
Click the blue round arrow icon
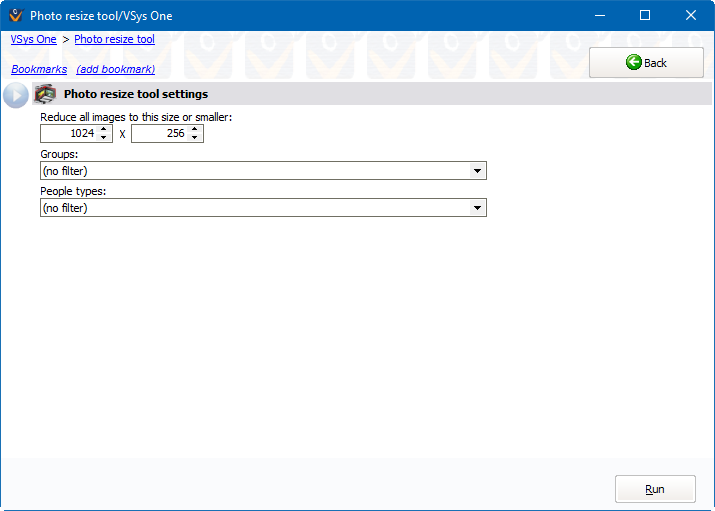tap(16, 95)
